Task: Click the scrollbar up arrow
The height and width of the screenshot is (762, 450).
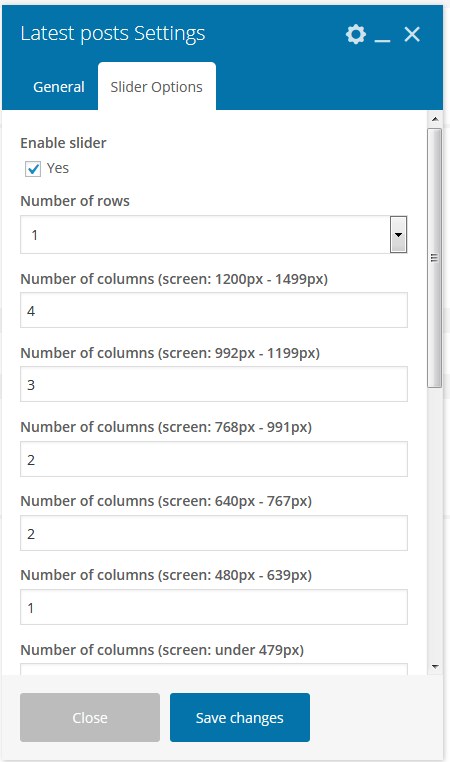Action: (x=435, y=119)
